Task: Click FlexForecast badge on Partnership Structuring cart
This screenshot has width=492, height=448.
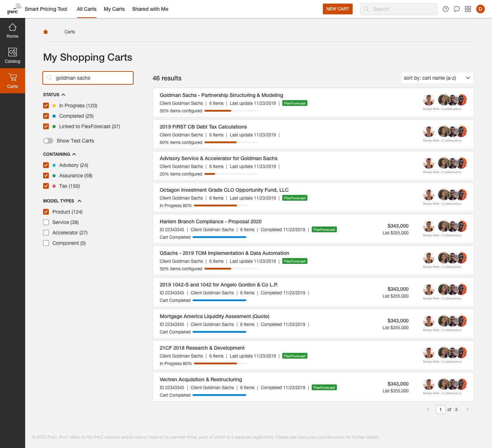Action: 295,103
